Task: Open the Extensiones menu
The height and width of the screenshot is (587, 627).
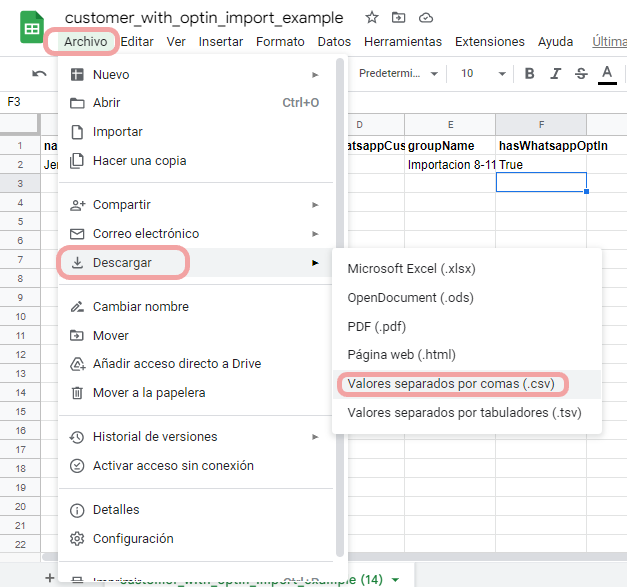Action: point(489,42)
